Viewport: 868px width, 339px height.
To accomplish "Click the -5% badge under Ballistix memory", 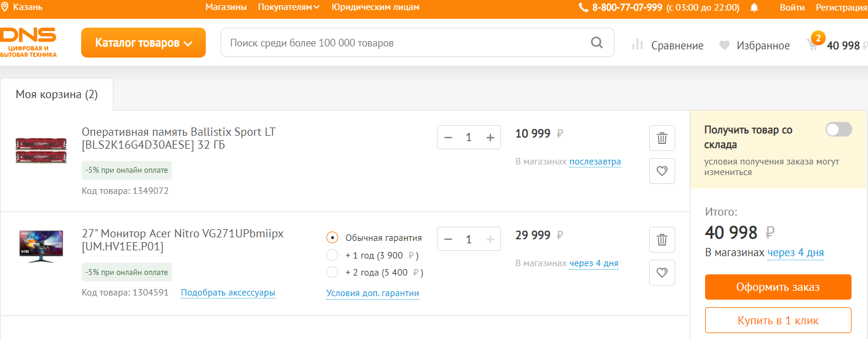I will click(126, 170).
